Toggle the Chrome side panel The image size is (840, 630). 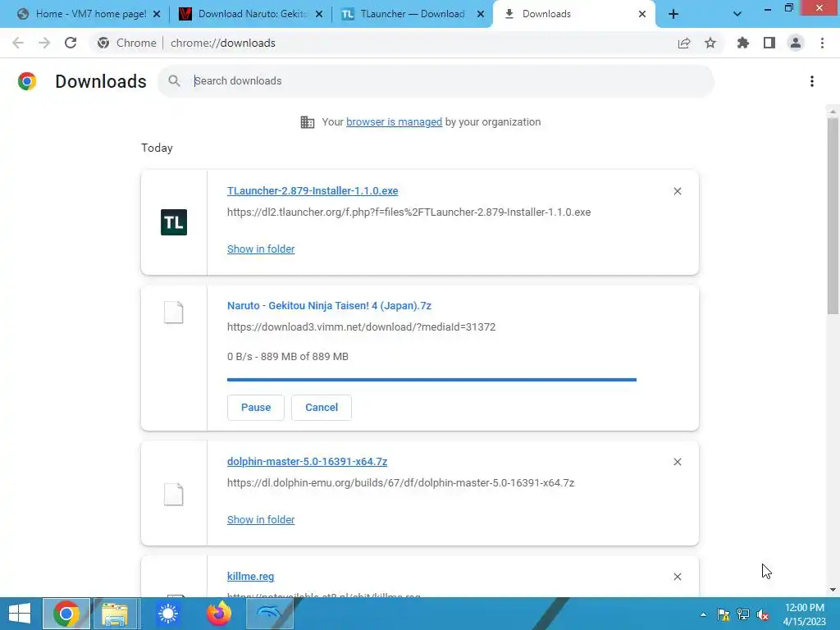click(769, 43)
